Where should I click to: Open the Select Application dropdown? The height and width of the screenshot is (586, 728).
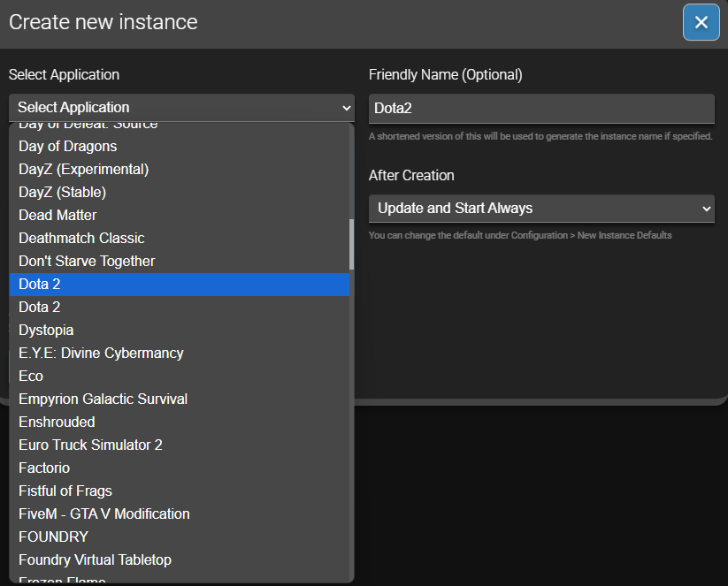click(181, 108)
